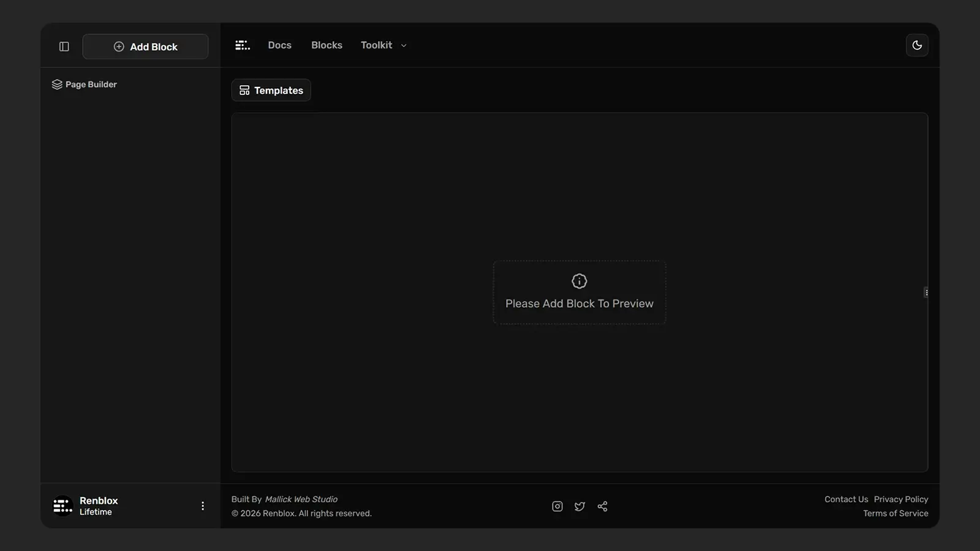The width and height of the screenshot is (980, 551).
Task: Open the Privacy Policy link
Action: tap(901, 499)
